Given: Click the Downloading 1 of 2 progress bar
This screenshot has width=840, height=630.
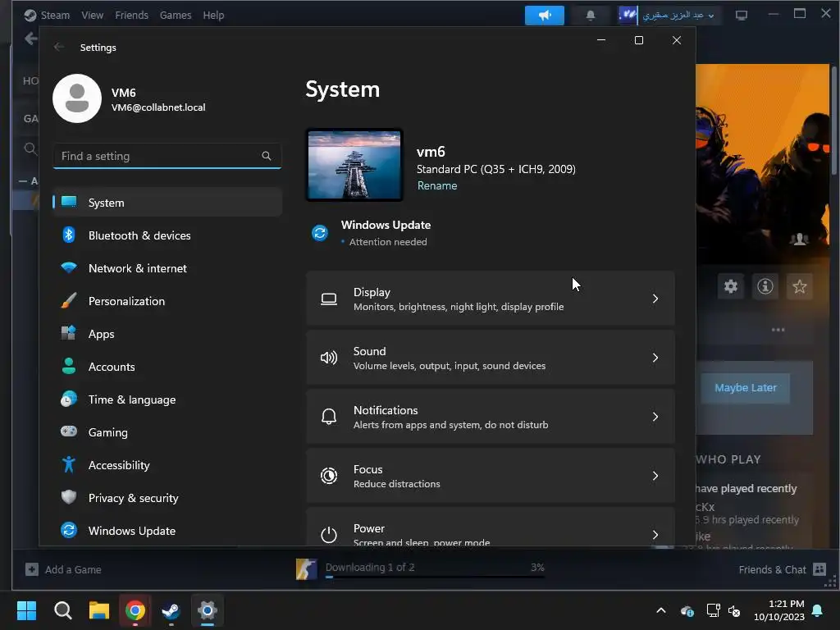Looking at the screenshot, I should 435,577.
